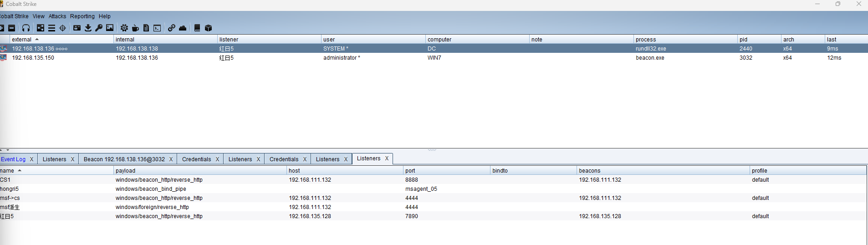Image resolution: width=868 pixels, height=245 pixels.
Task: Open manage web server cloud icon
Action: coord(183,28)
